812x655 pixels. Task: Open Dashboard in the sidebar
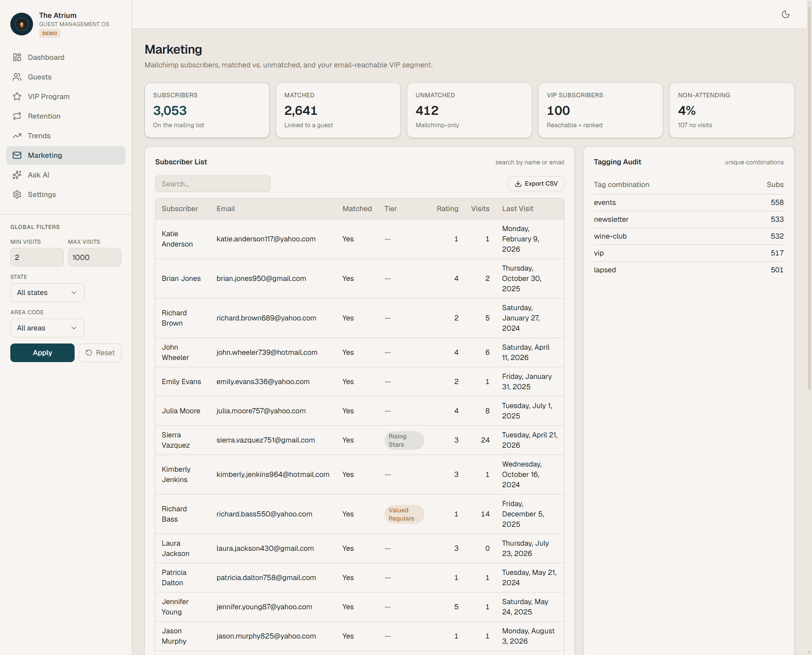click(66, 57)
